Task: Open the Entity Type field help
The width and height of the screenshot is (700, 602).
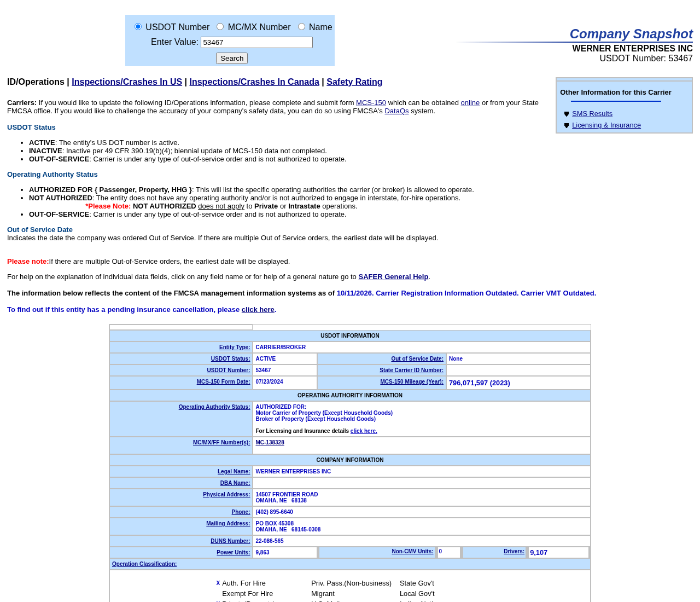Action: point(235,348)
